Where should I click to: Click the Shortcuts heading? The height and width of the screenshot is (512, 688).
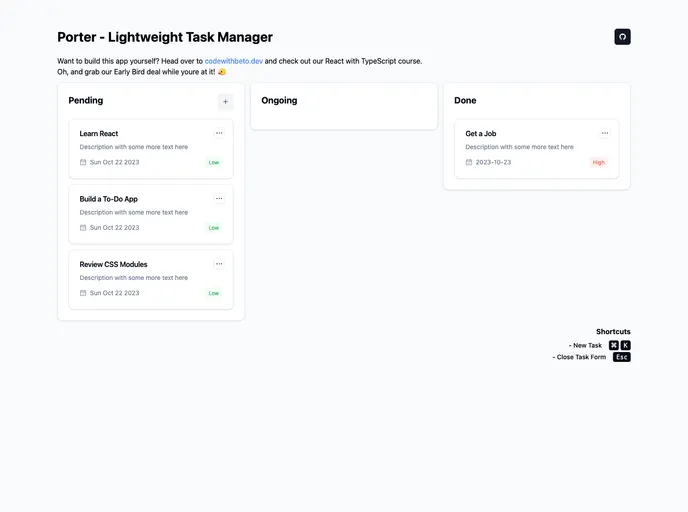[613, 332]
